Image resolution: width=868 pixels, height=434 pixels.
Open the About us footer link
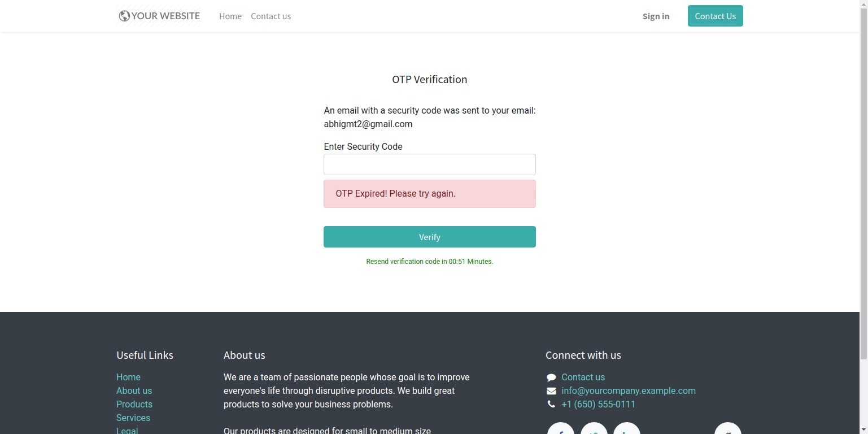pos(134,391)
